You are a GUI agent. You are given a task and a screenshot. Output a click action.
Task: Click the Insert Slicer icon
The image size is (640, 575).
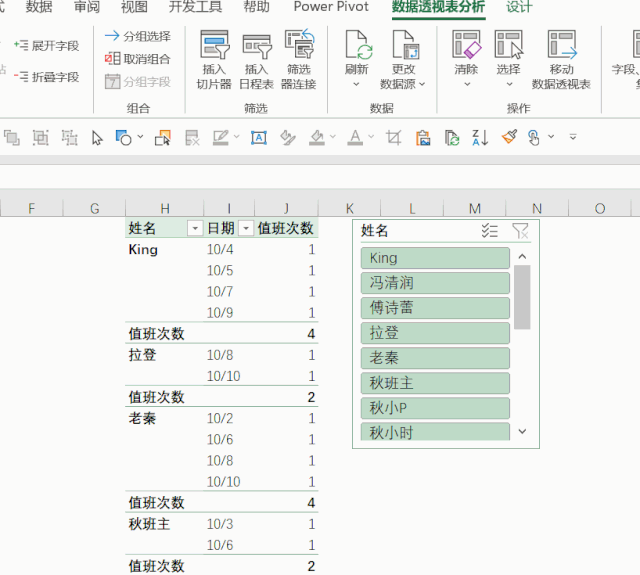(x=214, y=45)
